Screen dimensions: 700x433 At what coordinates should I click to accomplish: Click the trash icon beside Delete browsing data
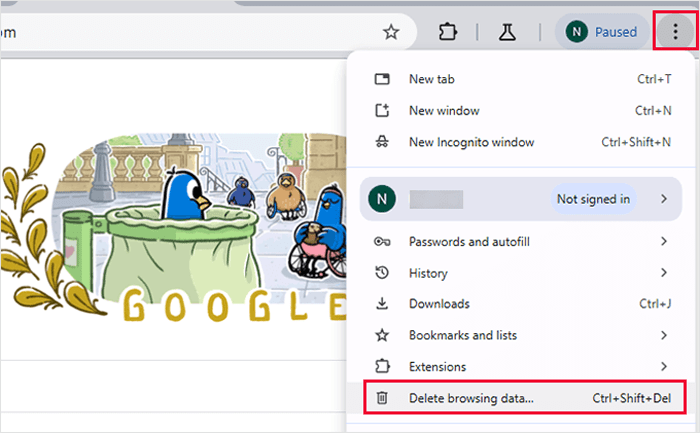(381, 398)
